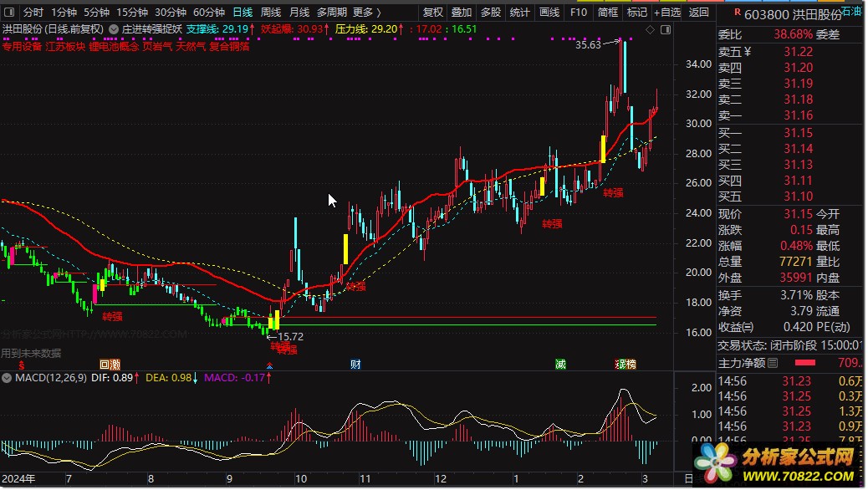The height and width of the screenshot is (490, 868).
Task: Switch to 周线 weekly chart
Action: point(271,13)
